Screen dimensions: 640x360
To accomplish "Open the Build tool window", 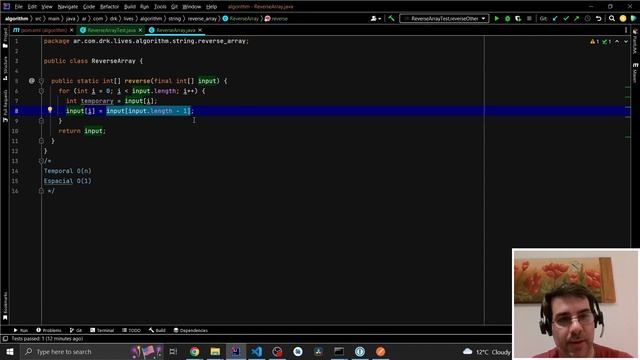I will pos(157,330).
